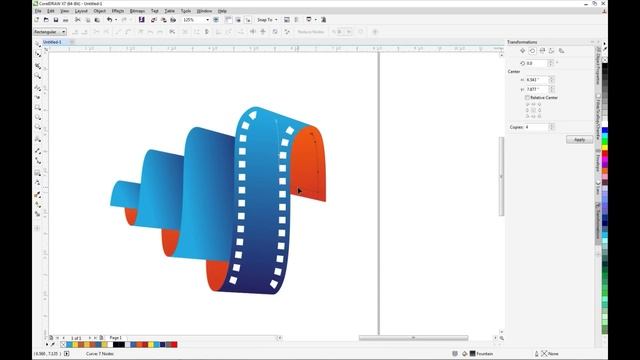
Task: Open the File menu
Action: coord(38,11)
